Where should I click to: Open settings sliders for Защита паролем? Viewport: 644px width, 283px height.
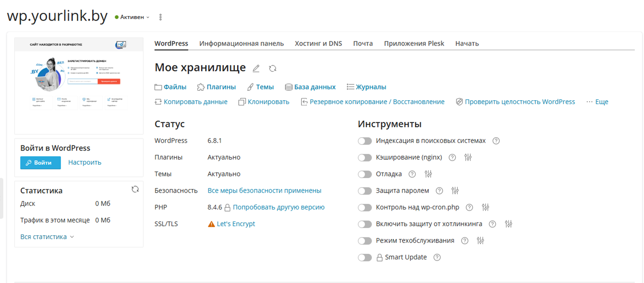point(455,191)
